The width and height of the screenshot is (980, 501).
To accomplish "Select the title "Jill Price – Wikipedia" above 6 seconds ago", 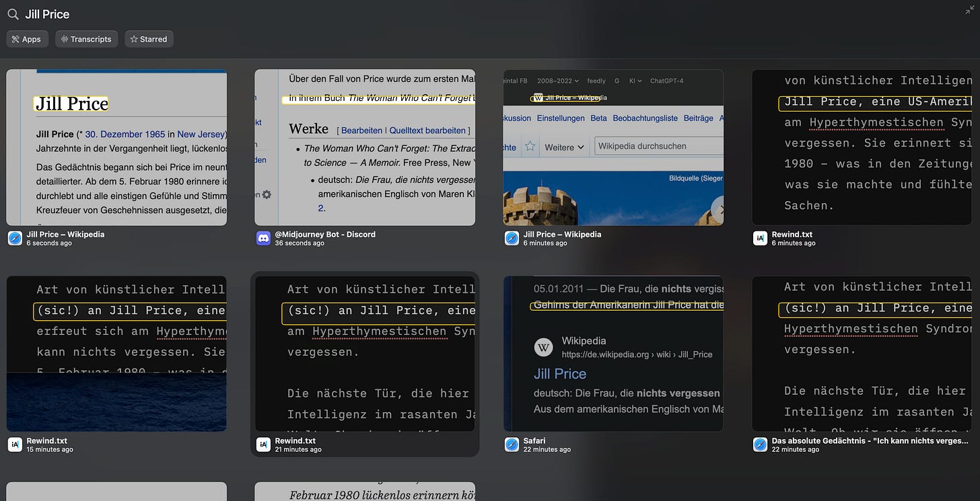I will [x=65, y=234].
